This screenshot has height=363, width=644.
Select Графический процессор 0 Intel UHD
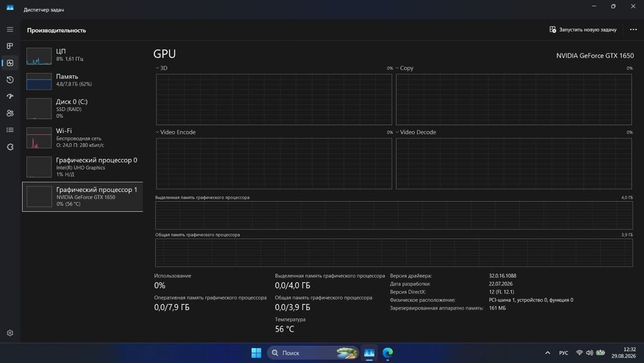click(x=82, y=167)
